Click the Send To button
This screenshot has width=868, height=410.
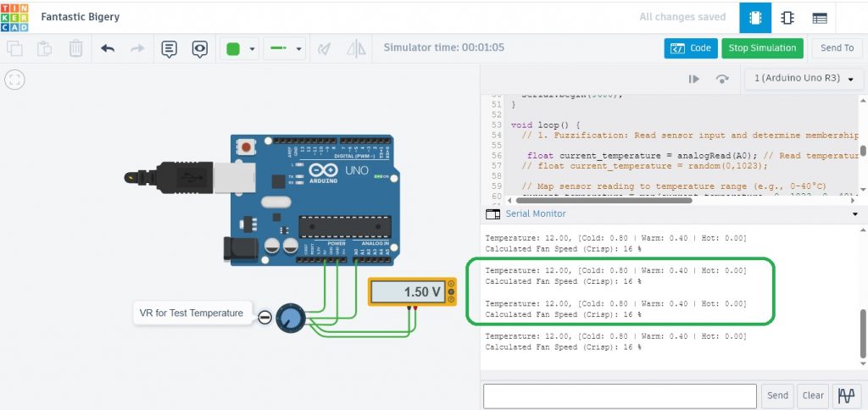[x=837, y=48]
